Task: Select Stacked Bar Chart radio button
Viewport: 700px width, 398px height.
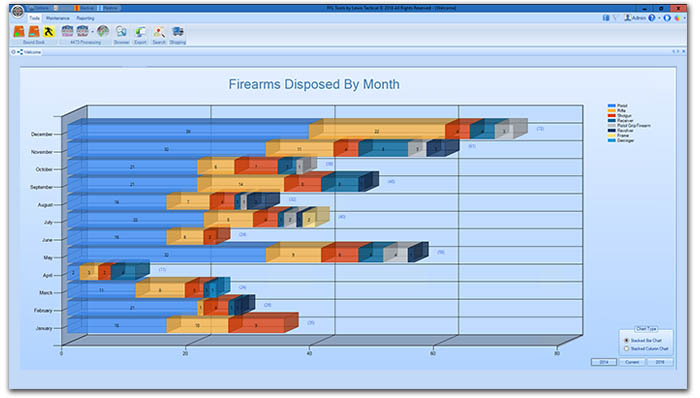Action: click(626, 340)
